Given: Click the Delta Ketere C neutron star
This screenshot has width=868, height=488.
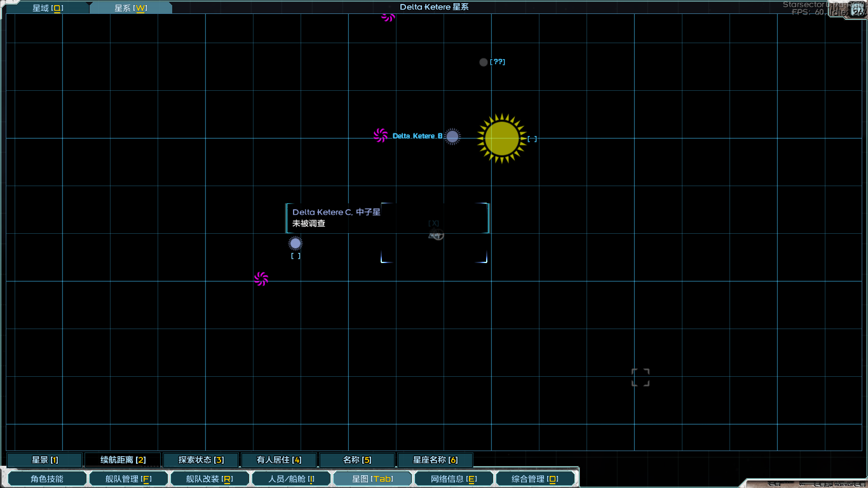Looking at the screenshot, I should tap(295, 243).
